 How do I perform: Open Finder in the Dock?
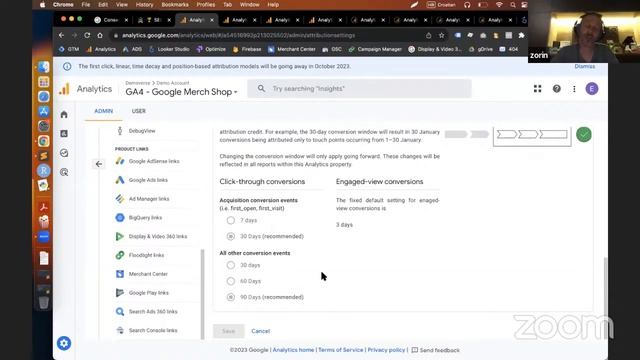click(x=44, y=67)
